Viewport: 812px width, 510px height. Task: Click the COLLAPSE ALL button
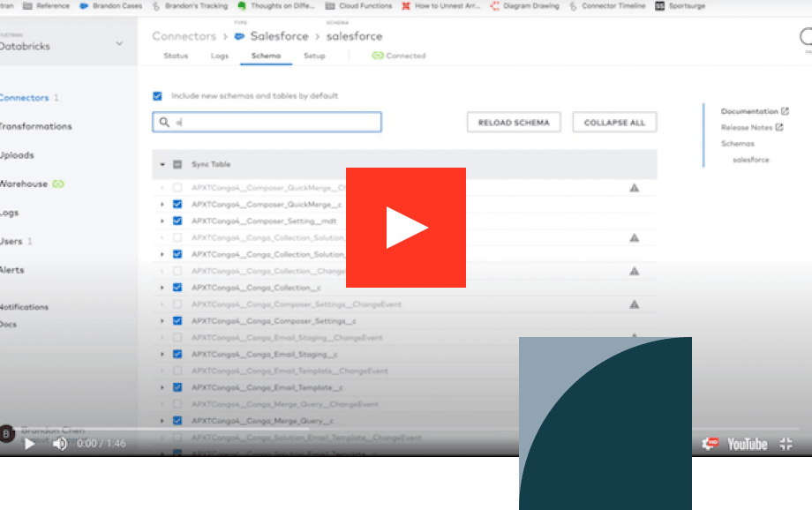[614, 123]
